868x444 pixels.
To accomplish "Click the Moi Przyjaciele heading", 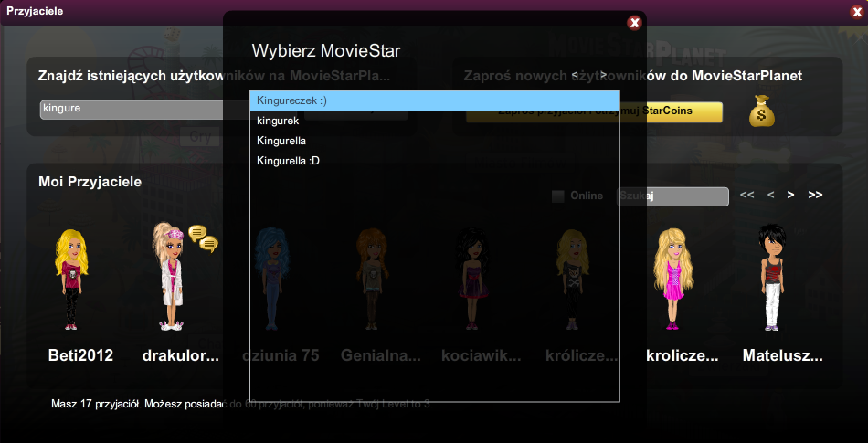I will point(90,182).
